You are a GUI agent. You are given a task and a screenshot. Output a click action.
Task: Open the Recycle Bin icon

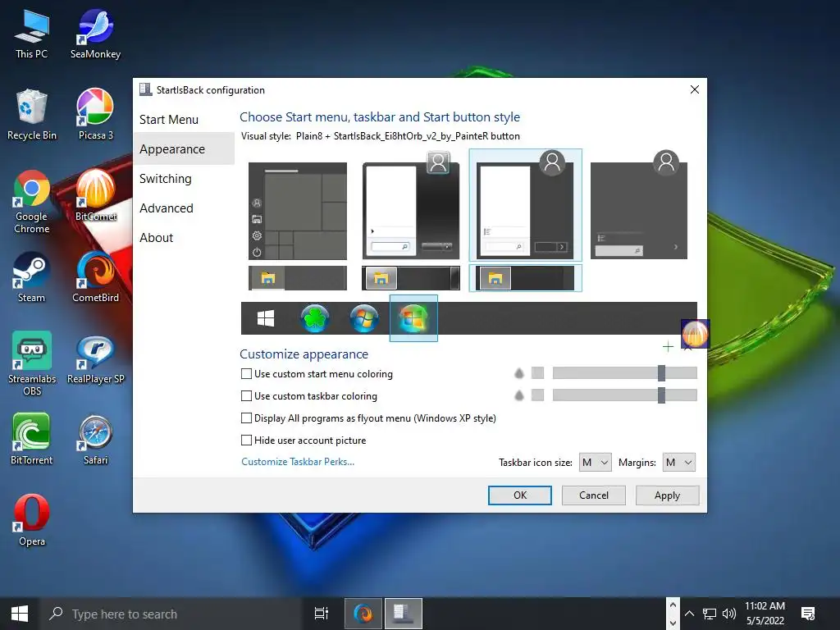(32, 115)
